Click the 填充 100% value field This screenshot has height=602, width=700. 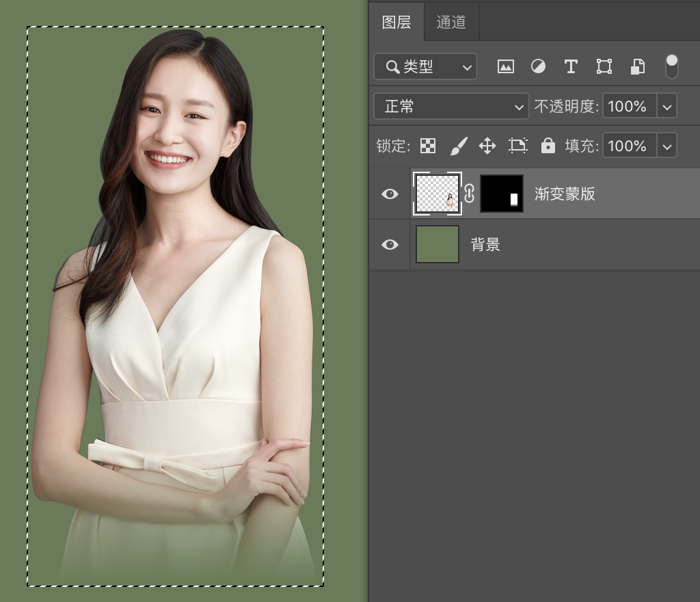coord(630,146)
